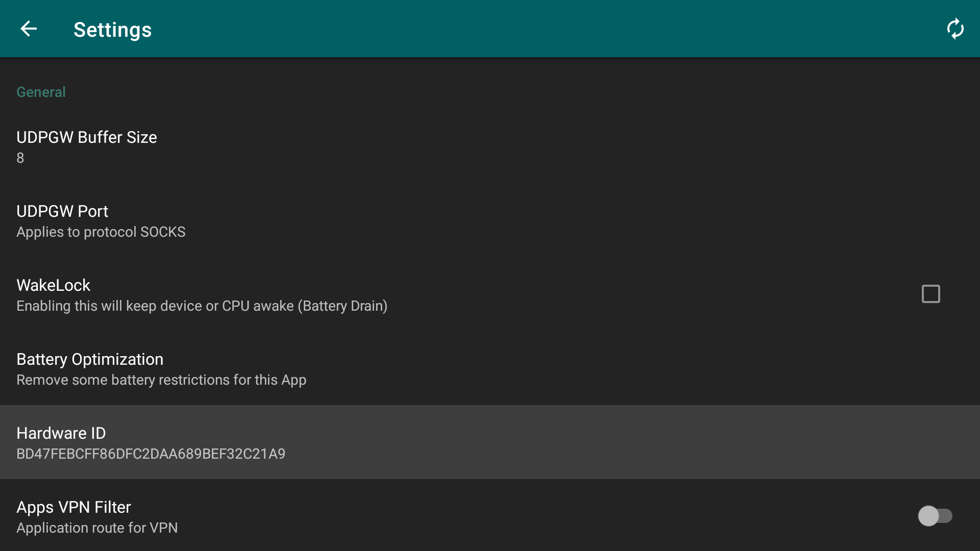
Task: Click the buffer size value 8
Action: (x=20, y=158)
